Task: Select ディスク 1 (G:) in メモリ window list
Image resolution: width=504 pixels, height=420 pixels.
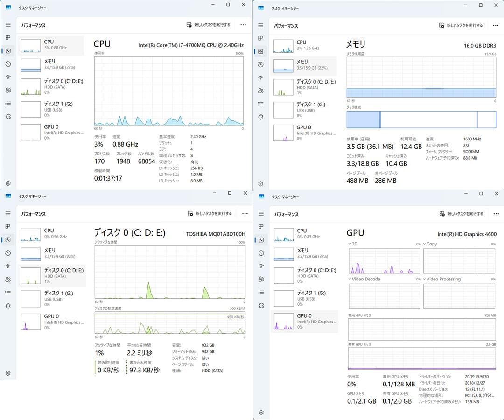Action: tap(304, 110)
